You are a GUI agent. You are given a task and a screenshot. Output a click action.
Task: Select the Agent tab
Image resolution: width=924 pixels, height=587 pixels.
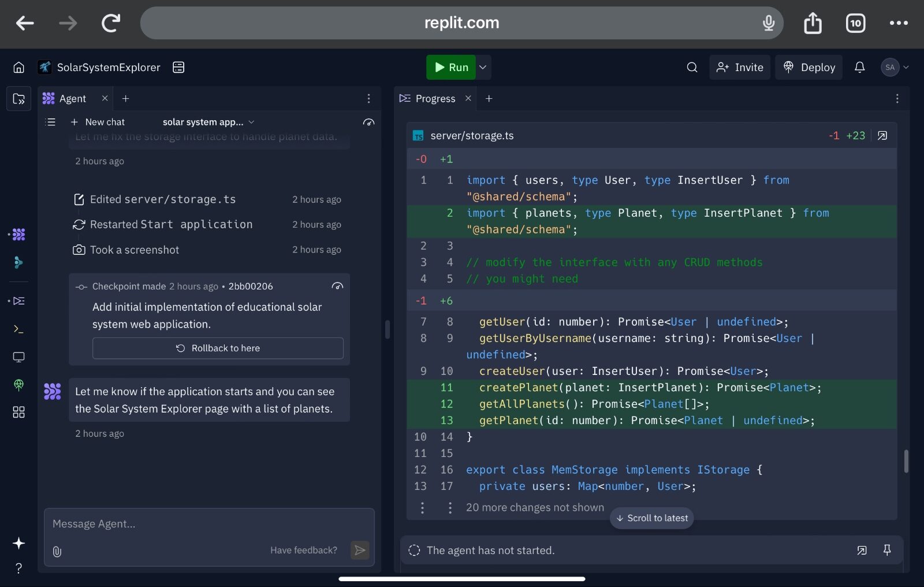[x=72, y=98]
